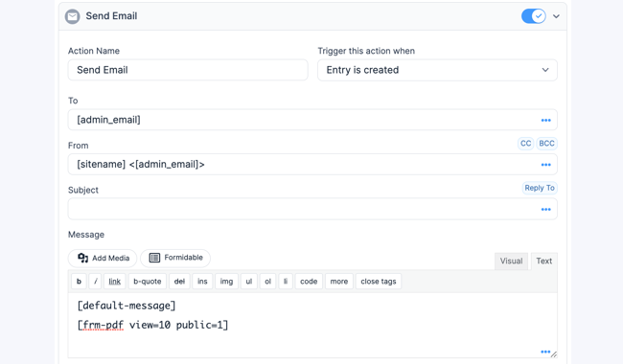Click the From input field
623x364 pixels.
(x=312, y=165)
